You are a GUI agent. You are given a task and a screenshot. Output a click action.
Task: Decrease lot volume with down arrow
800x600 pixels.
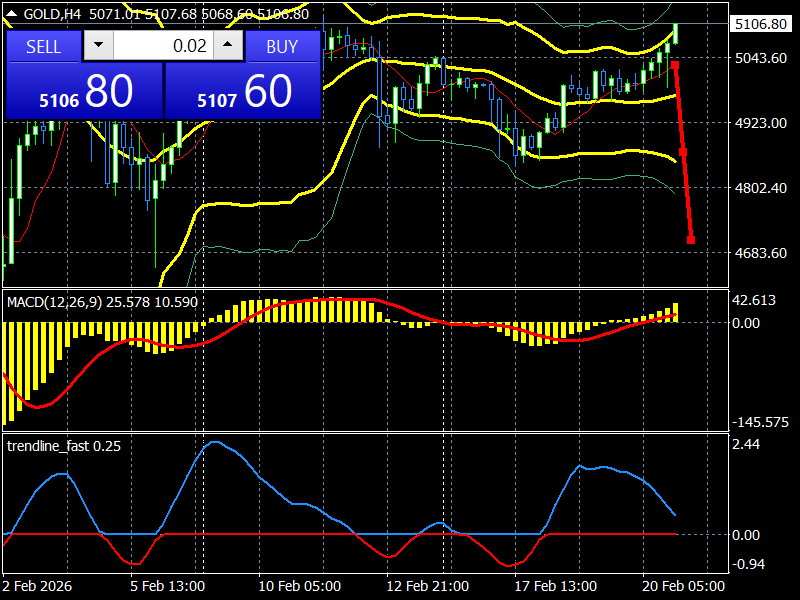(98, 45)
